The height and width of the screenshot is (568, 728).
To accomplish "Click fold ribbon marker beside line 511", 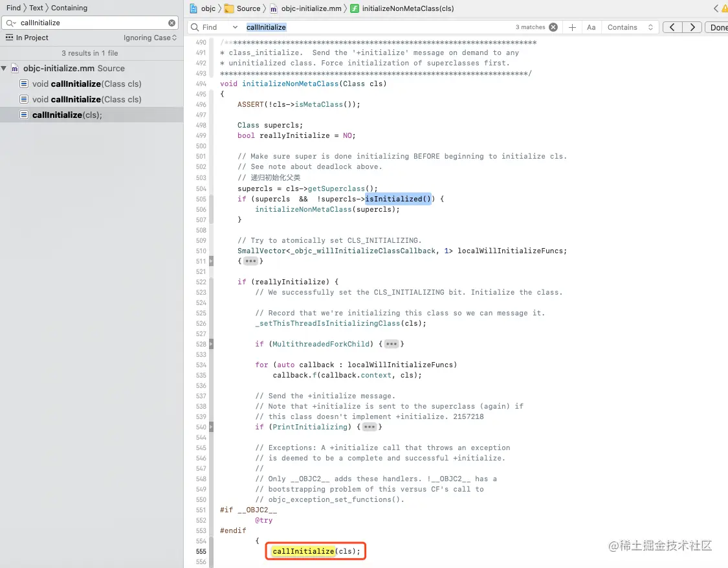I will [211, 261].
